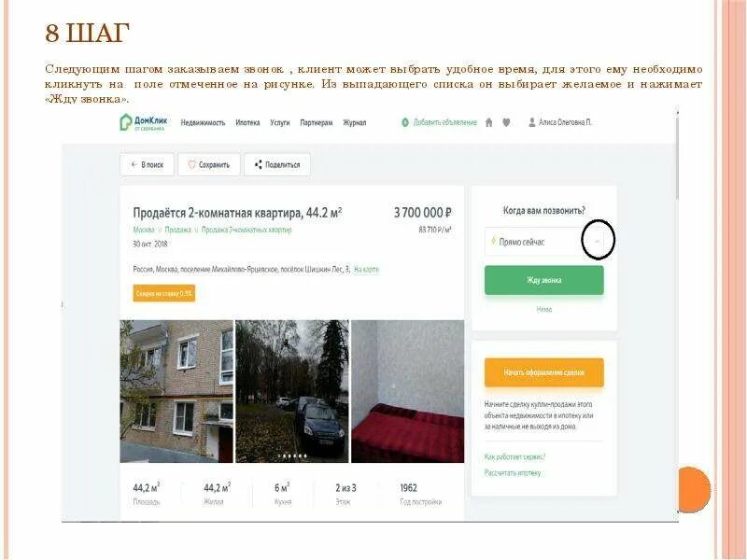This screenshot has width=747, height=560.
Task: Click heart icon on Сохранить button
Action: tap(192, 165)
